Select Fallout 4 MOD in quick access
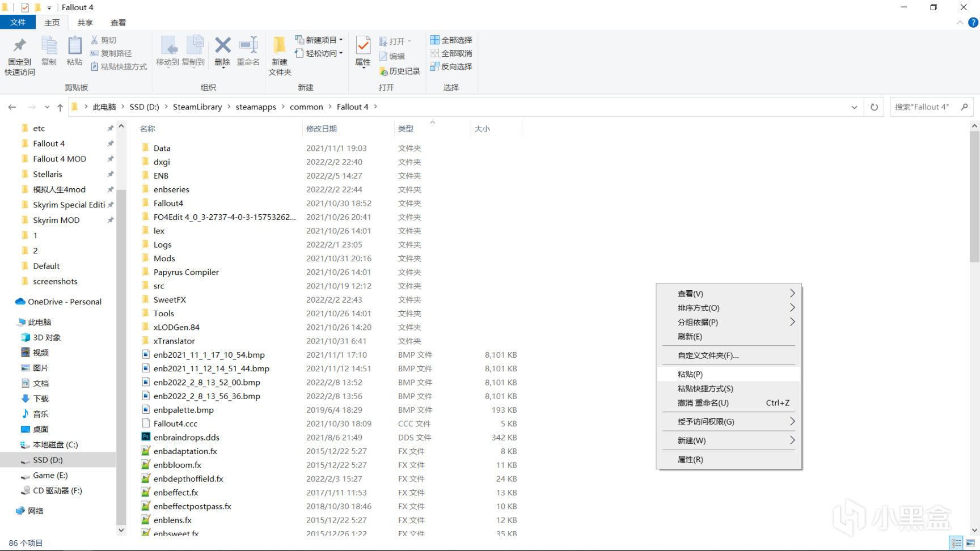The height and width of the screenshot is (551, 980). click(60, 159)
